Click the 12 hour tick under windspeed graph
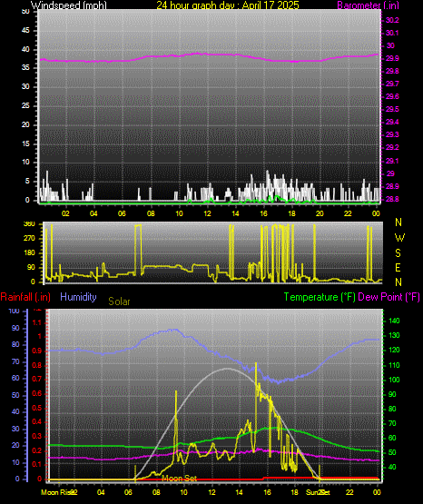The height and width of the screenshot is (504, 423). pos(207,213)
